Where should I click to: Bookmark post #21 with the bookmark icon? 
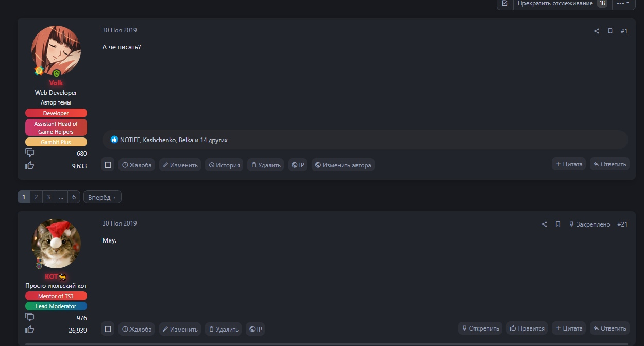tap(558, 224)
